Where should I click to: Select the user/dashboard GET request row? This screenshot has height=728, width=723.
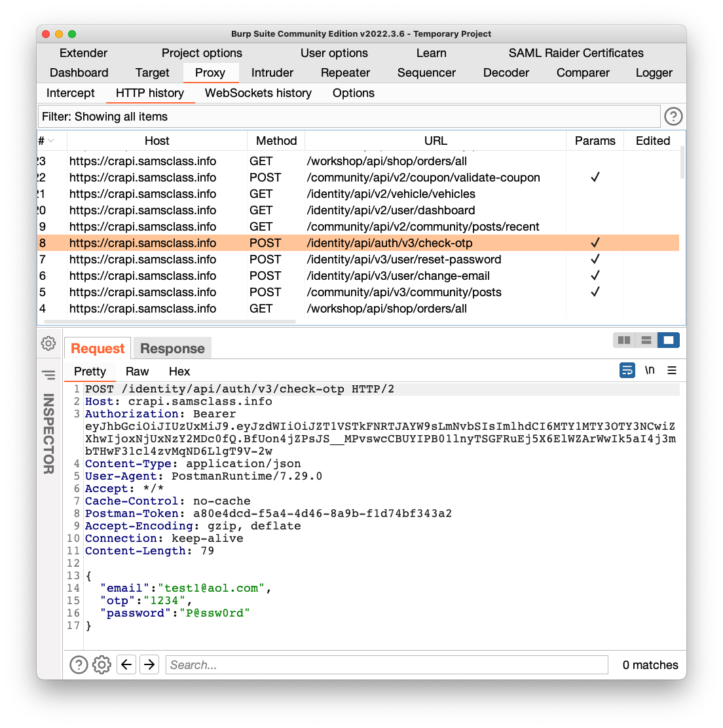358,210
